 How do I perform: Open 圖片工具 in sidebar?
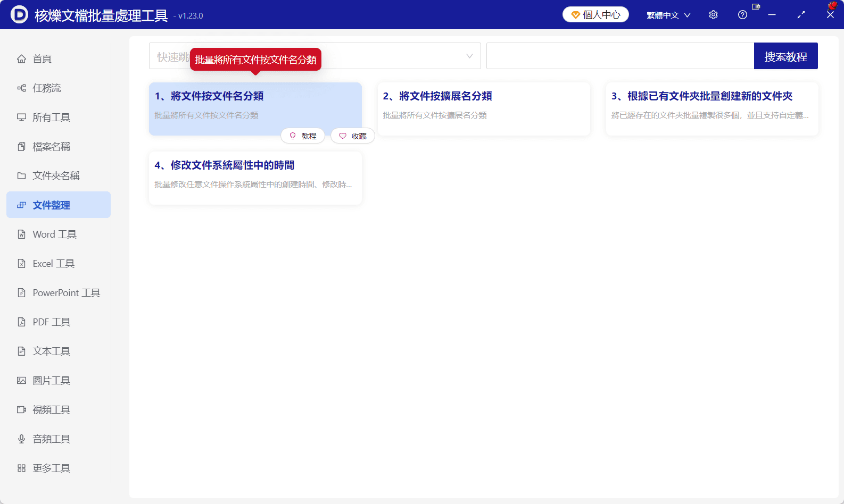tap(59, 380)
